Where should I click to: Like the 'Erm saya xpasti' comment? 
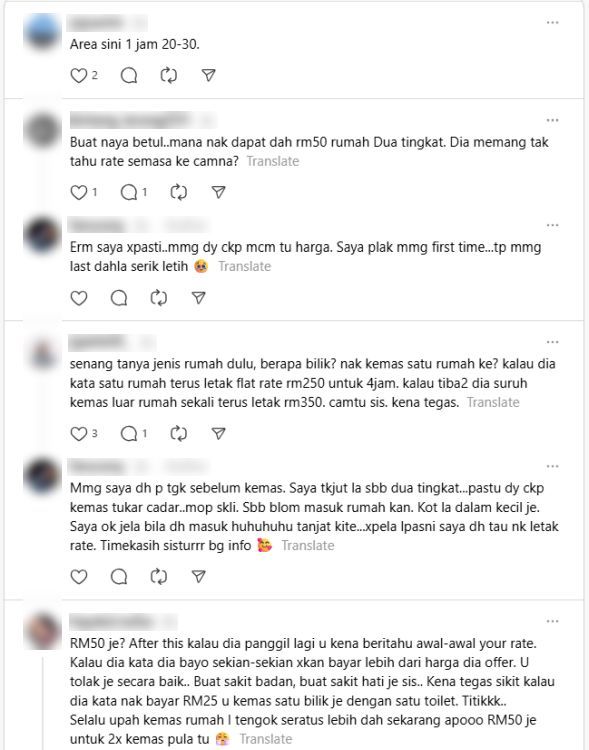point(79,298)
